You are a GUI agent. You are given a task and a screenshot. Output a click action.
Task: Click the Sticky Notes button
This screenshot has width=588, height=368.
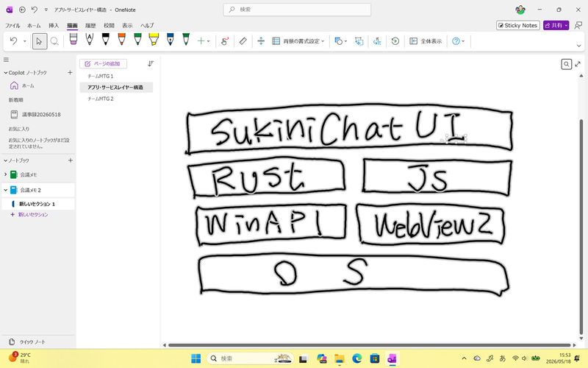tap(518, 25)
